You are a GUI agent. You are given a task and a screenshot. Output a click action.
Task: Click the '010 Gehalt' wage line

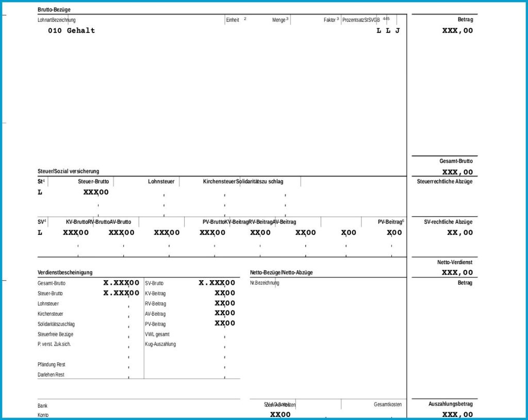71,30
